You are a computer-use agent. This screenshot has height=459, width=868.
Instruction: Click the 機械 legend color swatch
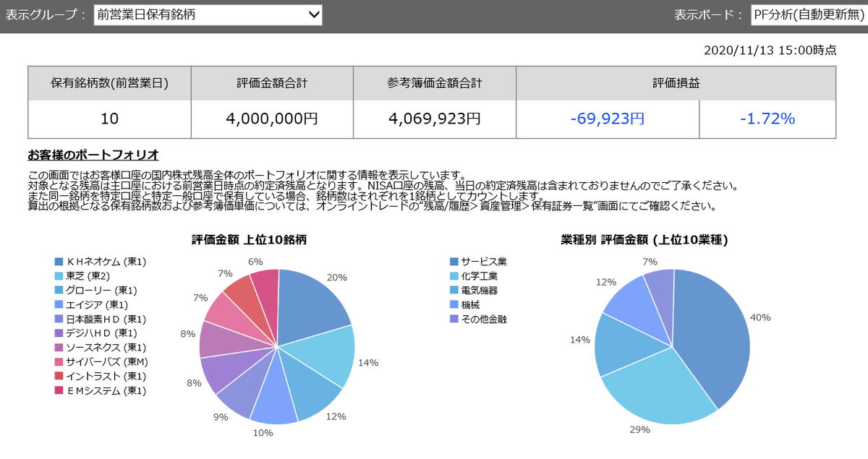click(454, 305)
